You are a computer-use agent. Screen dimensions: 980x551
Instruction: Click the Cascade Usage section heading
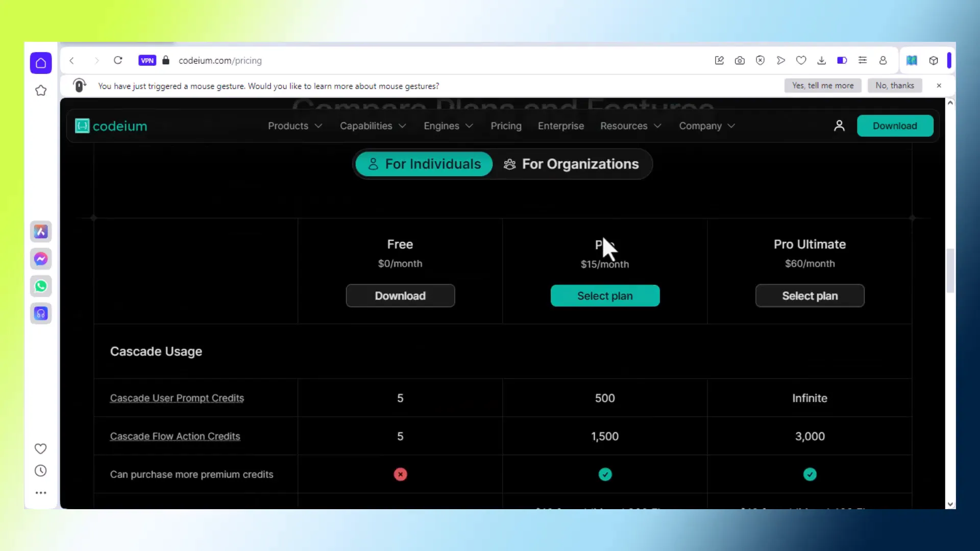point(156,352)
